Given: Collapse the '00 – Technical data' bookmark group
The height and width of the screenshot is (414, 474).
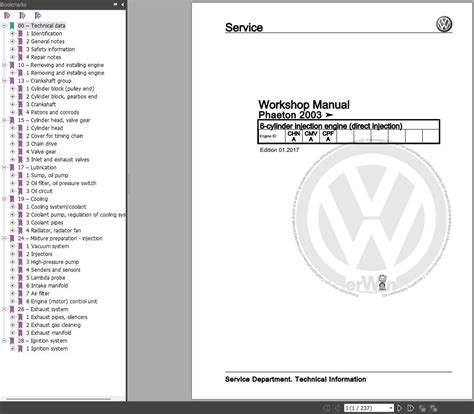Looking at the screenshot, I should [4, 26].
